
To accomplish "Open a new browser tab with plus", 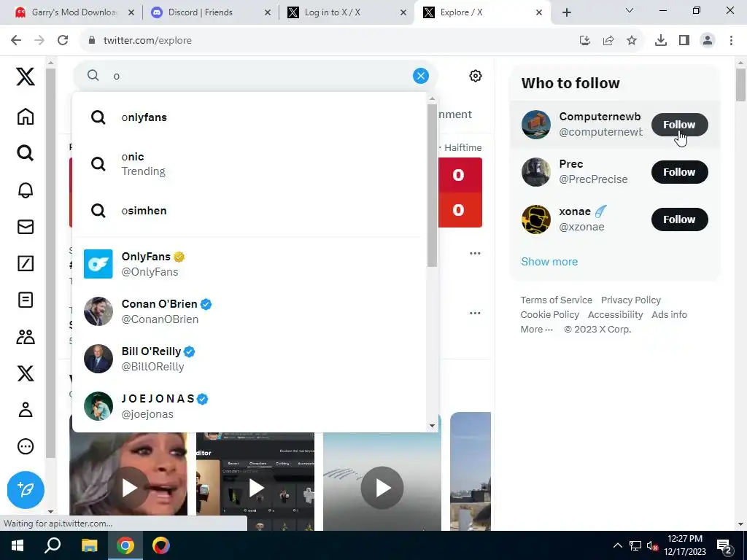I will [x=566, y=12].
